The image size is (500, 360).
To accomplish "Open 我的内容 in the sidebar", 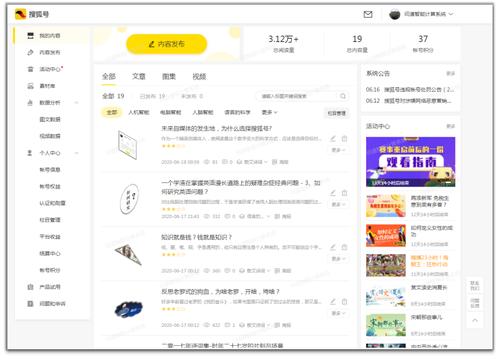I will [50, 36].
